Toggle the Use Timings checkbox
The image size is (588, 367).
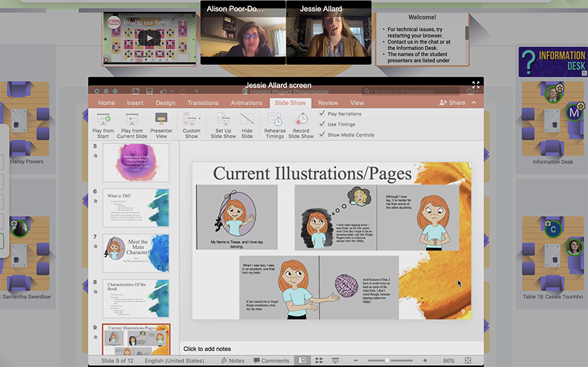tap(322, 124)
